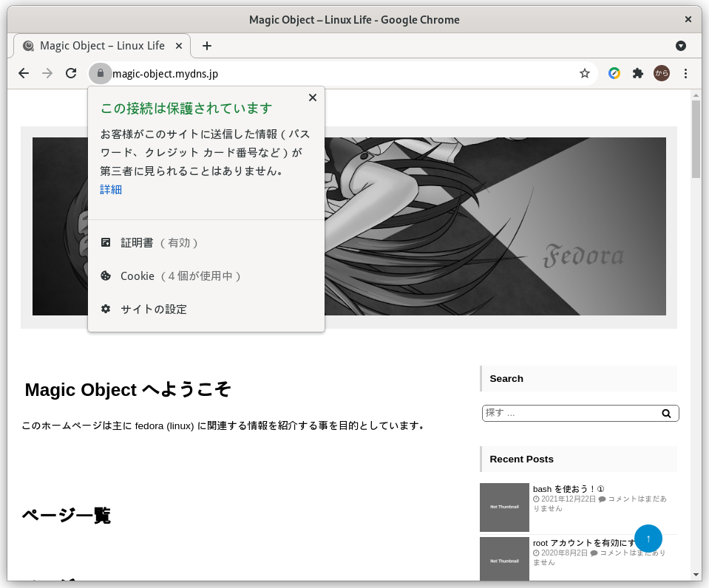Select the Magic Object – Linux Life tab

(102, 46)
